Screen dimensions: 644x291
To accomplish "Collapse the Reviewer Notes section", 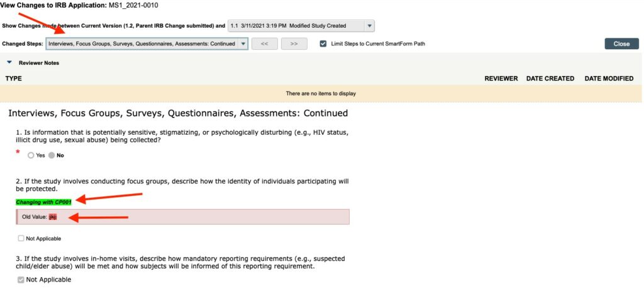I will click(9, 63).
